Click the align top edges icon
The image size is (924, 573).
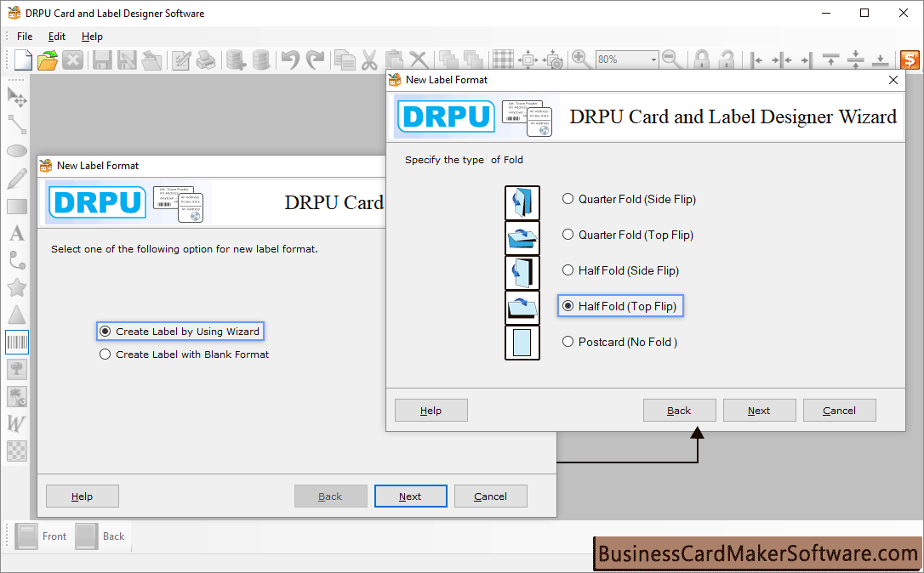tap(831, 60)
